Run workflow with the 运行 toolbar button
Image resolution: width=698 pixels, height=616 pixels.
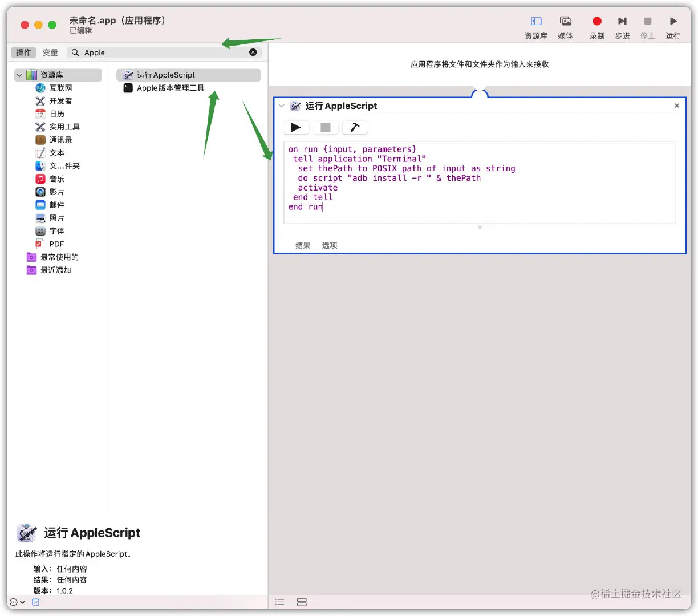pyautogui.click(x=673, y=21)
